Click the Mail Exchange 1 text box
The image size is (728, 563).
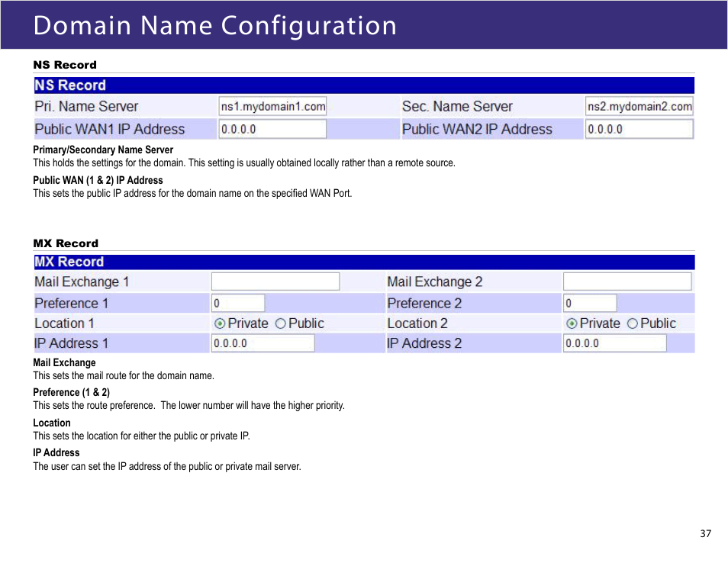click(275, 281)
